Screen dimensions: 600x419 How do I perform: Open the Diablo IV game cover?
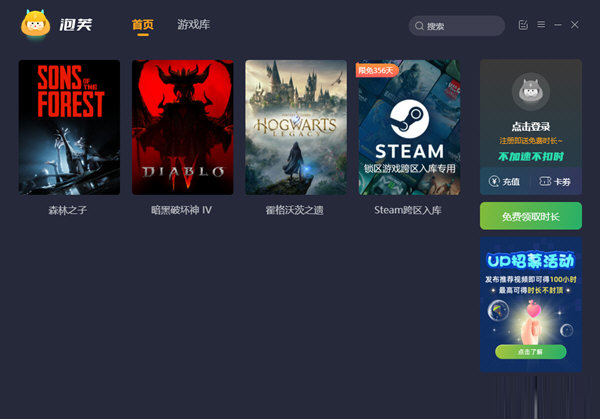(182, 127)
